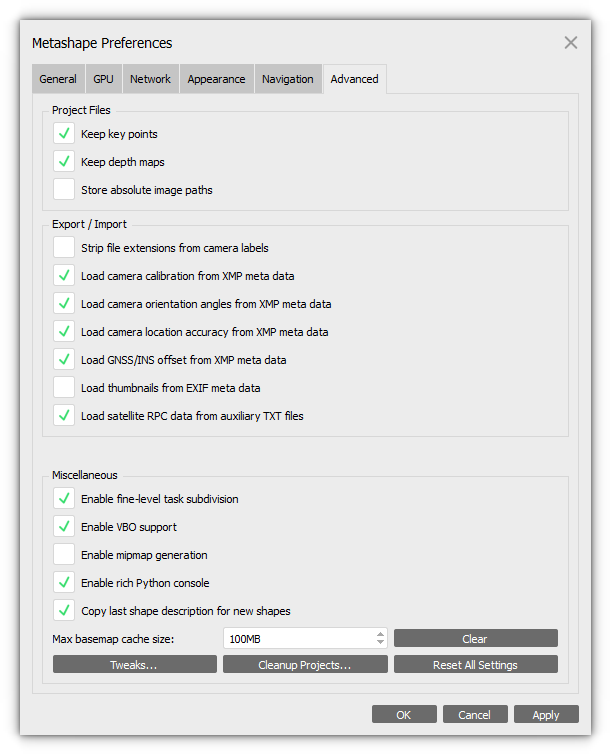Toggle Keep depth maps checkbox
610x754 pixels.
[x=64, y=162]
